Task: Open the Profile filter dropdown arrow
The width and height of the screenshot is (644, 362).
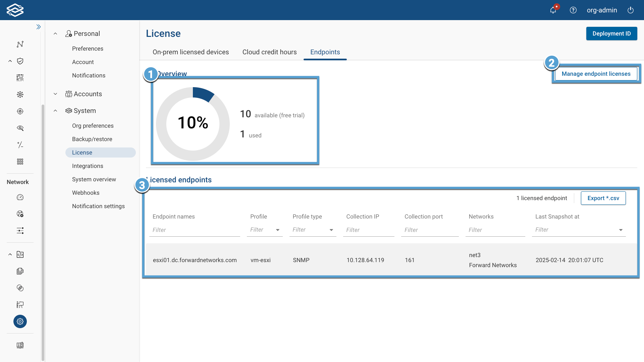Action: tap(278, 230)
